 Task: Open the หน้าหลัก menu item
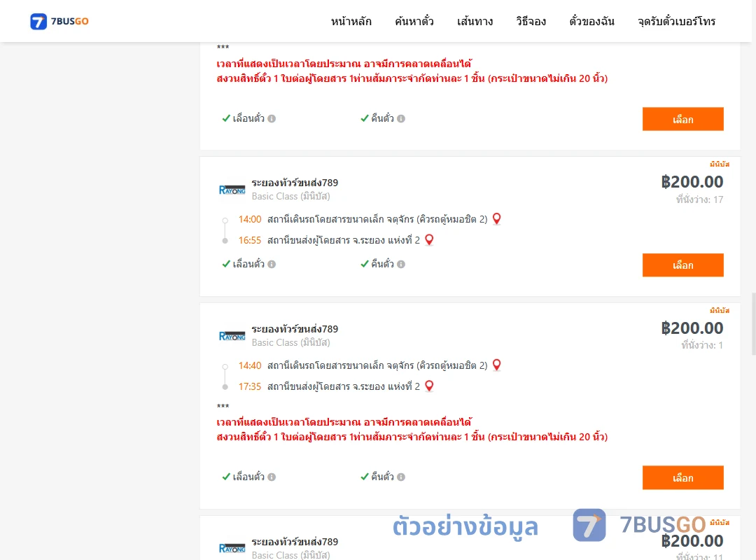click(351, 21)
